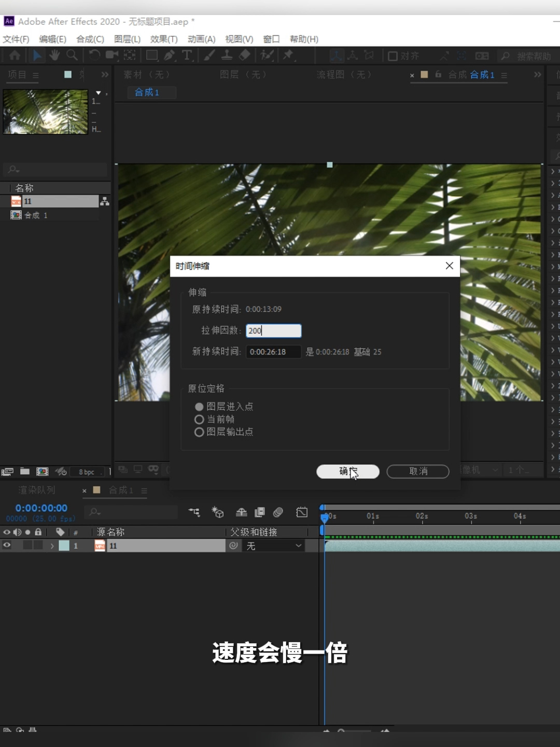Screen dimensions: 560x747
Task: Select the Unified Camera tool
Action: (111, 55)
